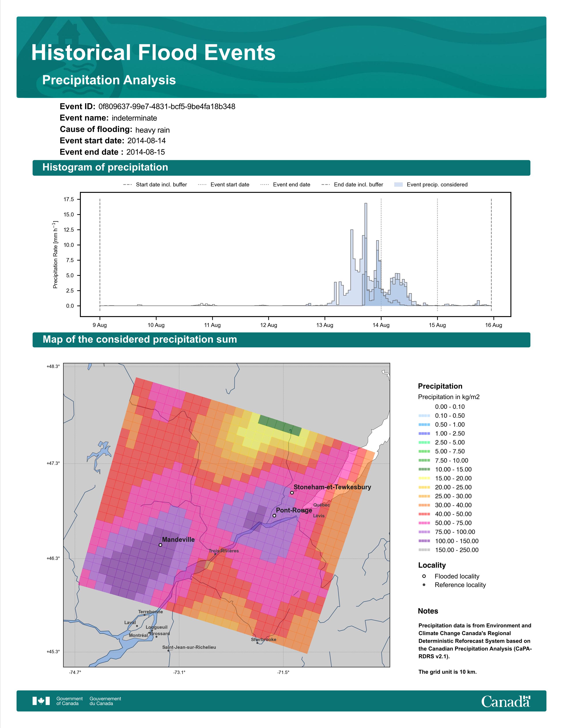The width and height of the screenshot is (563, 728).
Task: Click the Trois-Rivières label on the map
Action: tap(224, 551)
